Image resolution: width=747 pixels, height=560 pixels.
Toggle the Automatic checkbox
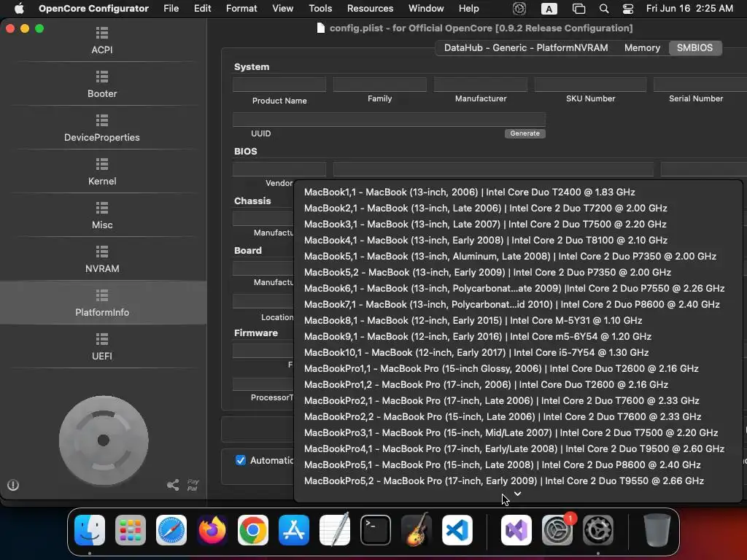(x=241, y=460)
